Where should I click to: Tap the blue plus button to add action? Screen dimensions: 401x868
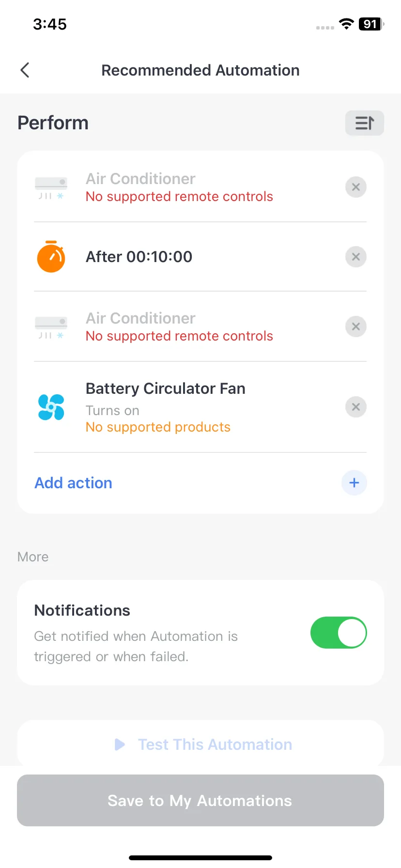pyautogui.click(x=354, y=483)
